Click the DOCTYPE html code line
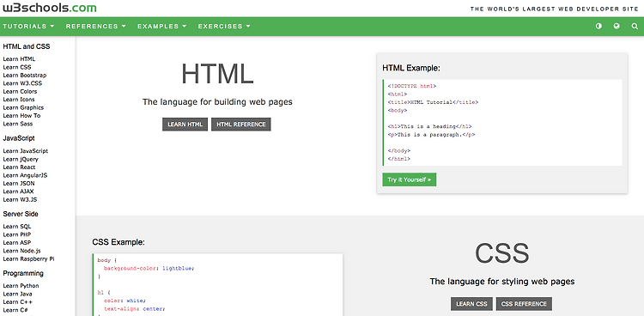 pyautogui.click(x=412, y=86)
